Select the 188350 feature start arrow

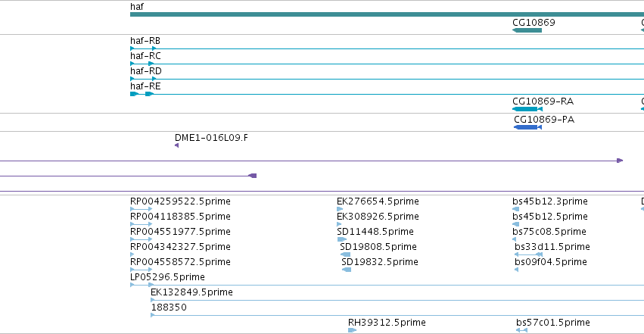click(x=153, y=316)
